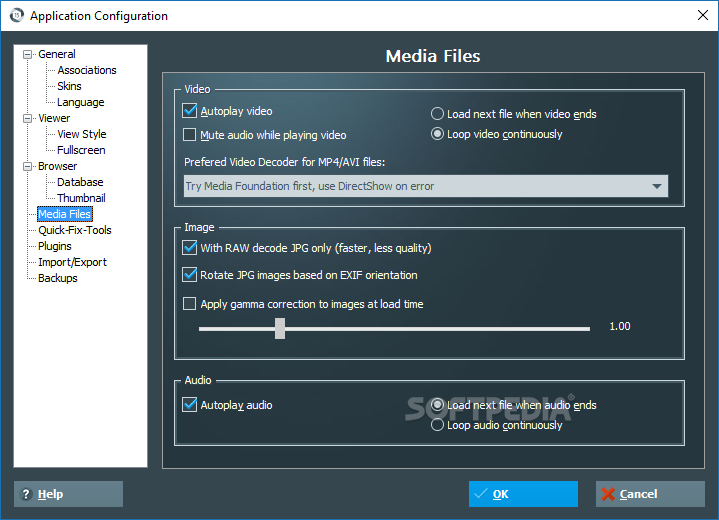Open the Skins settings page

click(x=69, y=86)
